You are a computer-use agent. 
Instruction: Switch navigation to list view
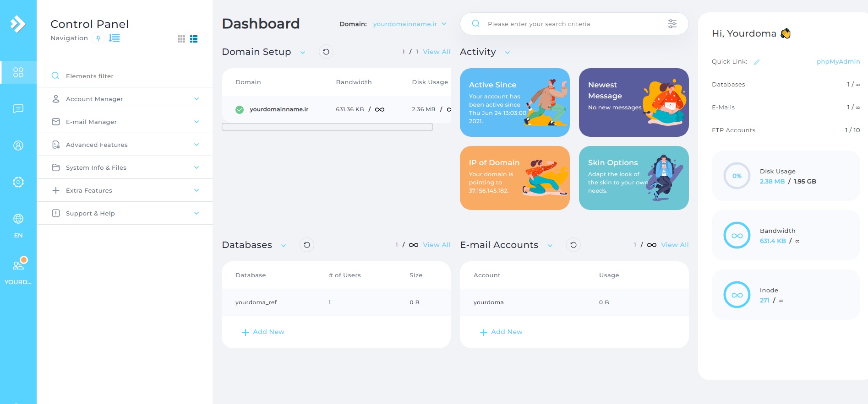point(194,39)
